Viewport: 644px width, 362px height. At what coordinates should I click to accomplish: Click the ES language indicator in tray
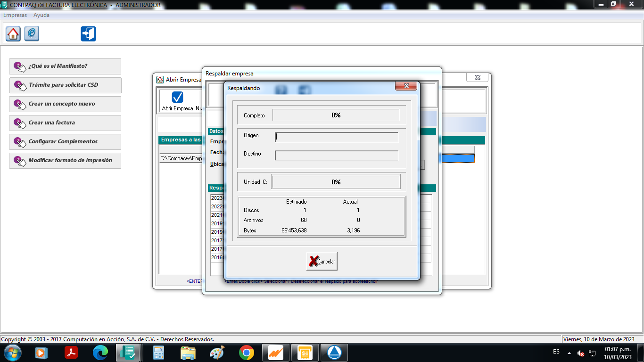click(556, 352)
